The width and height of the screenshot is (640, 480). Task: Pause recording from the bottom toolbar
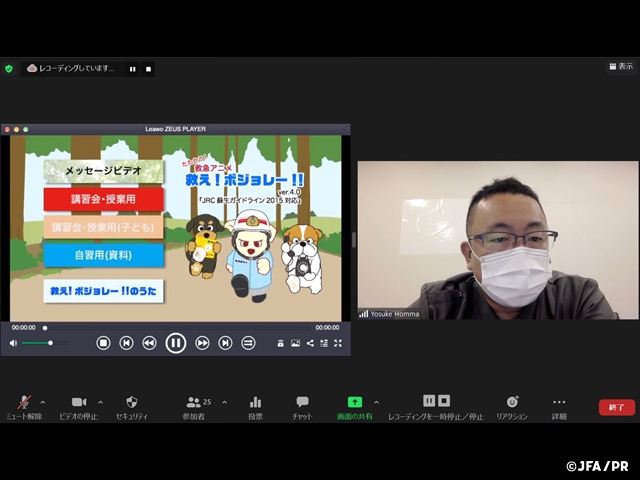(x=429, y=401)
